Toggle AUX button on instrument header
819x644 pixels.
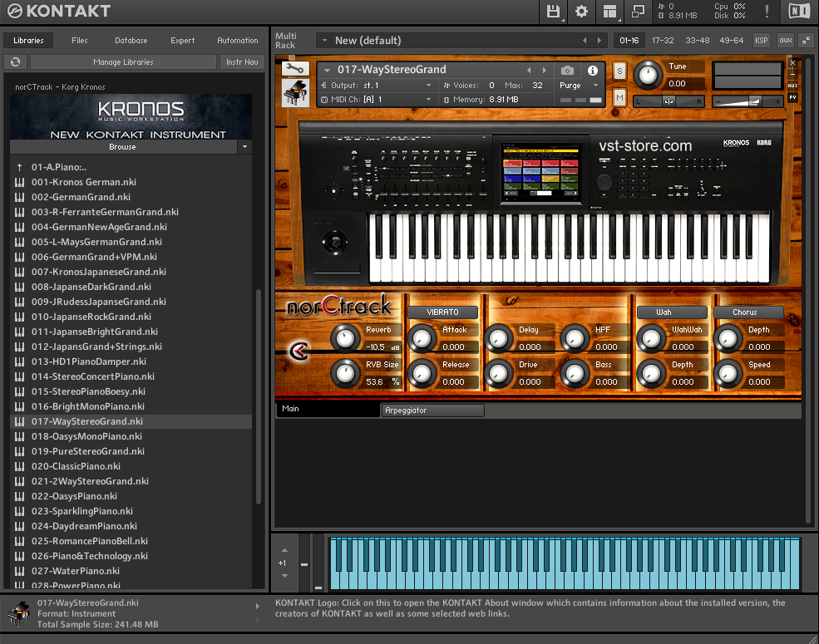(792, 86)
